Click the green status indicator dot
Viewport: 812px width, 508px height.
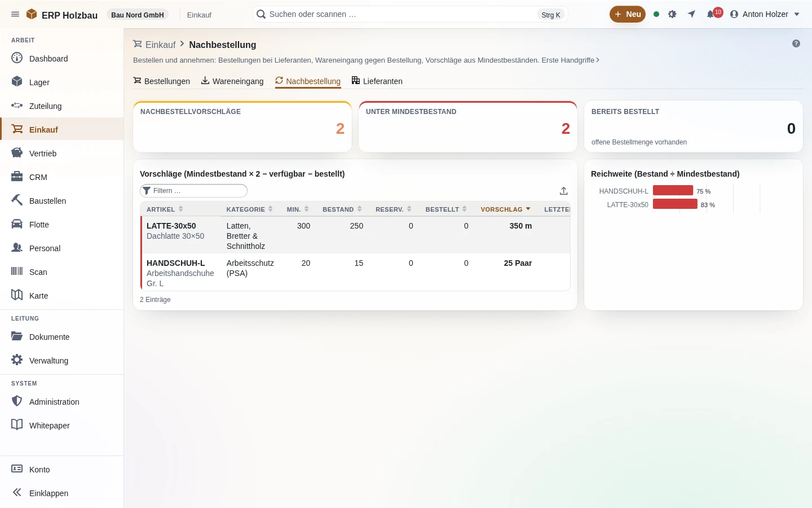656,14
